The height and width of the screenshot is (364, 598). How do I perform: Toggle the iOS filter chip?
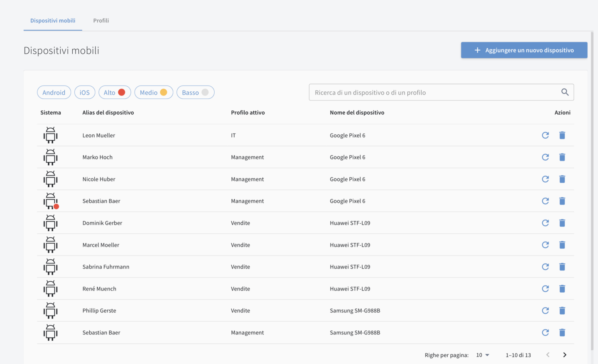pyautogui.click(x=85, y=93)
